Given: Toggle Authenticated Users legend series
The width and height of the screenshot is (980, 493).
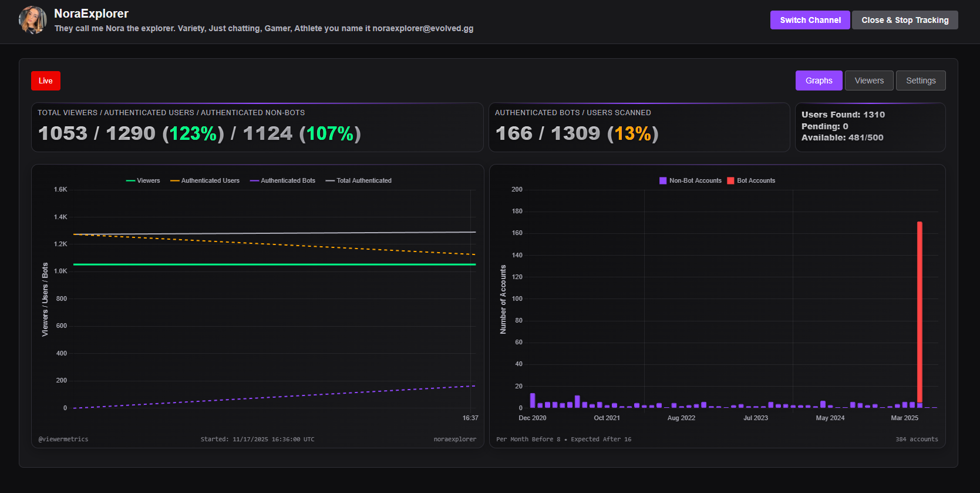Looking at the screenshot, I should tap(205, 180).
